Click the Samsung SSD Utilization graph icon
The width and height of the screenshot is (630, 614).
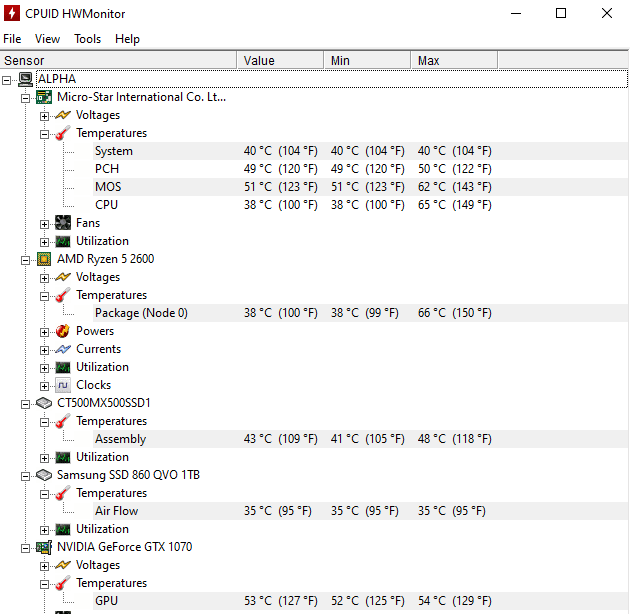[x=63, y=529]
